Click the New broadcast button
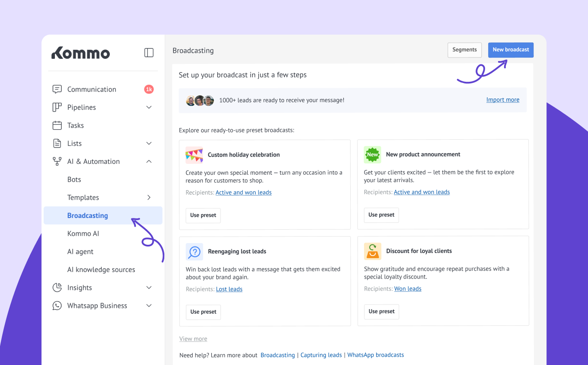 coord(511,50)
